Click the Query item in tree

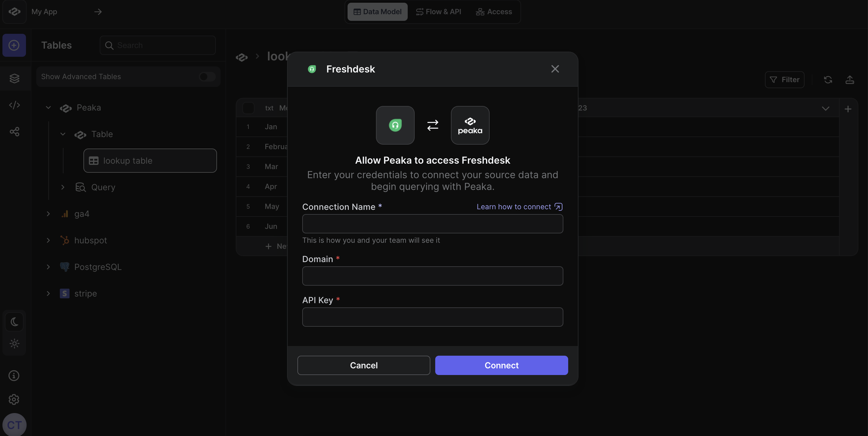(x=103, y=187)
